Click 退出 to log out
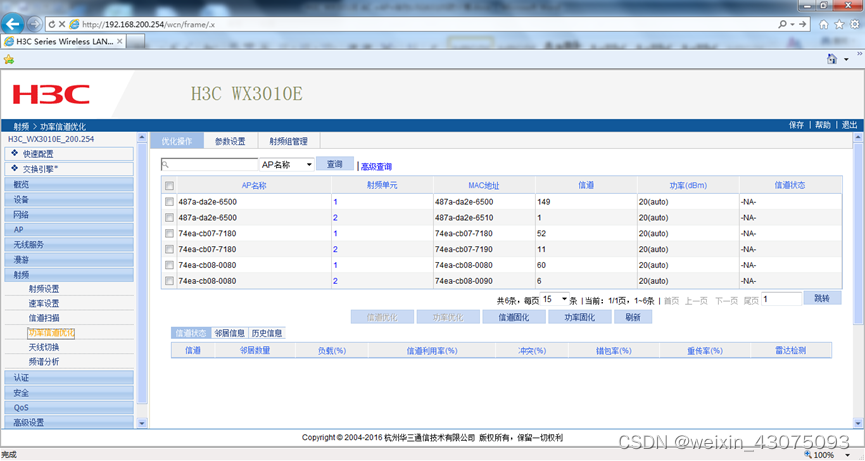Image resolution: width=865 pixels, height=461 pixels. (849, 125)
